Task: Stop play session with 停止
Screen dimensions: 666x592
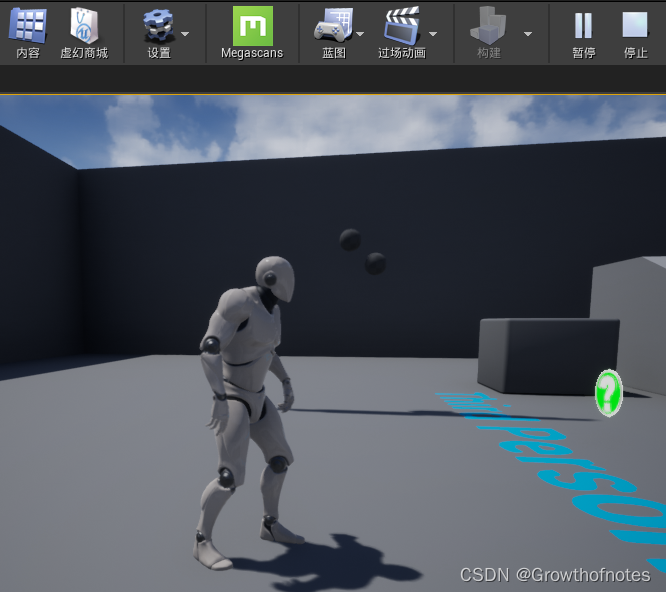Action: [635, 25]
